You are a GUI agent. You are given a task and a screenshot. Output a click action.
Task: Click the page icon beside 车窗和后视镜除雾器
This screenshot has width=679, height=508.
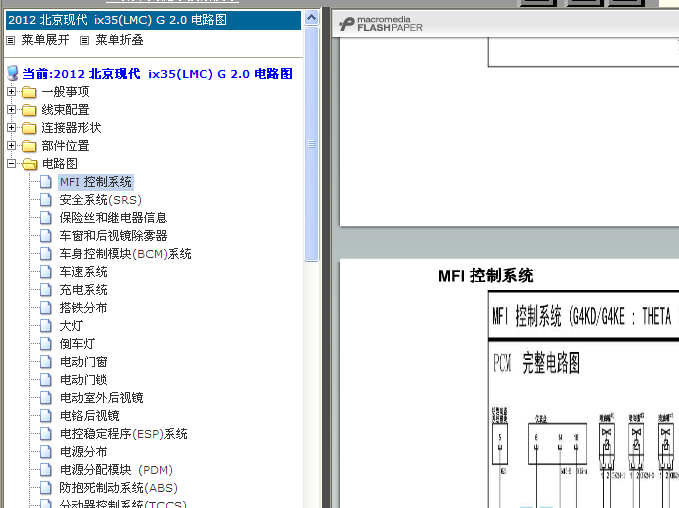click(45, 236)
